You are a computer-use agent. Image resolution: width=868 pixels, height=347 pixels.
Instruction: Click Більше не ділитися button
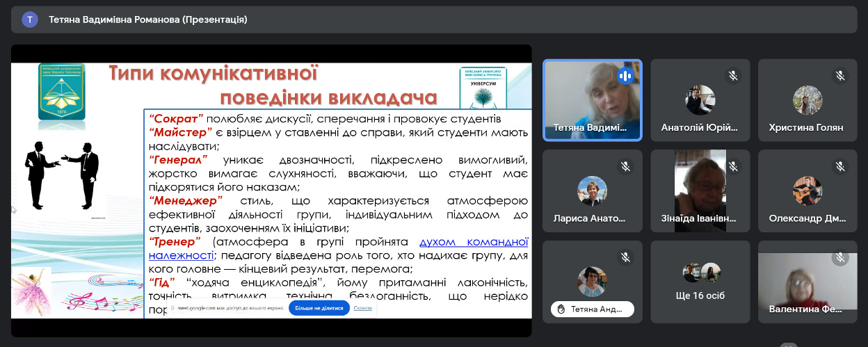(319, 308)
